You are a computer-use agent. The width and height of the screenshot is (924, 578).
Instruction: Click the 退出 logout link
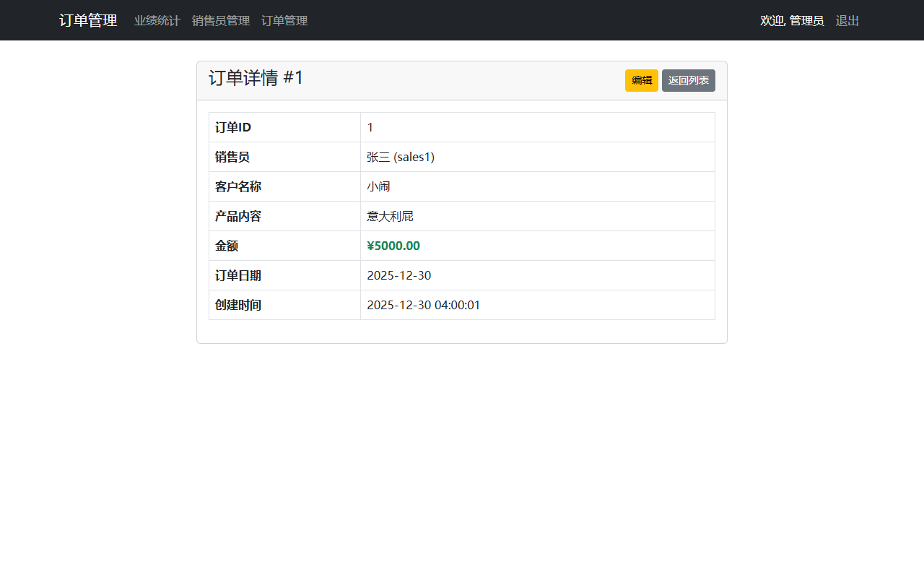pyautogui.click(x=847, y=21)
